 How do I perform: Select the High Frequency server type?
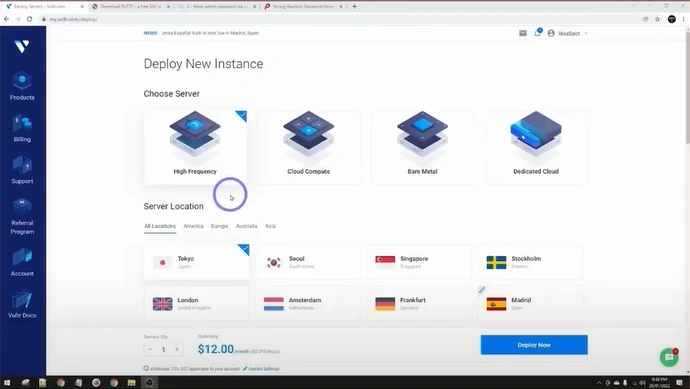[195, 147]
